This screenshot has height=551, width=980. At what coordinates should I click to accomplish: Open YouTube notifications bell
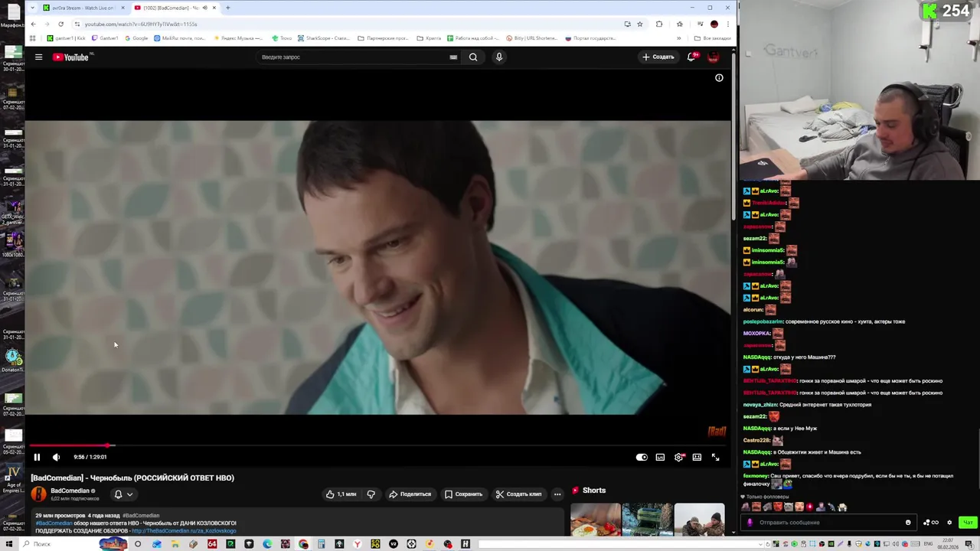click(x=691, y=57)
